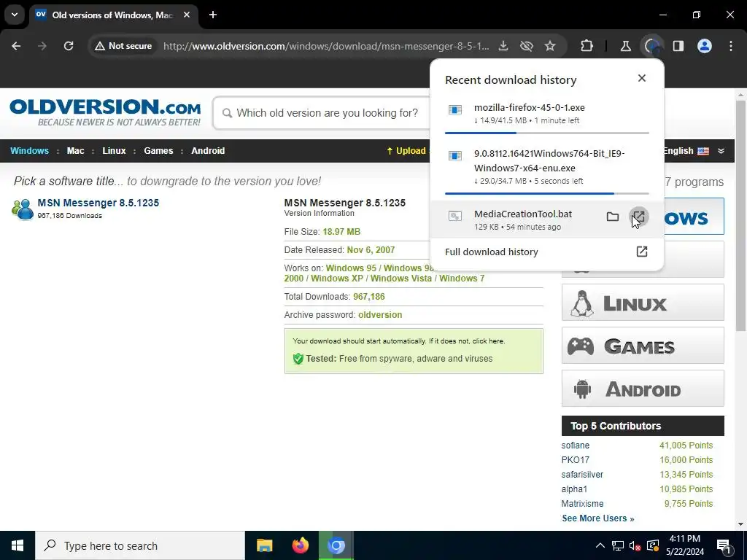Select the Android nav menu item

coord(208,151)
